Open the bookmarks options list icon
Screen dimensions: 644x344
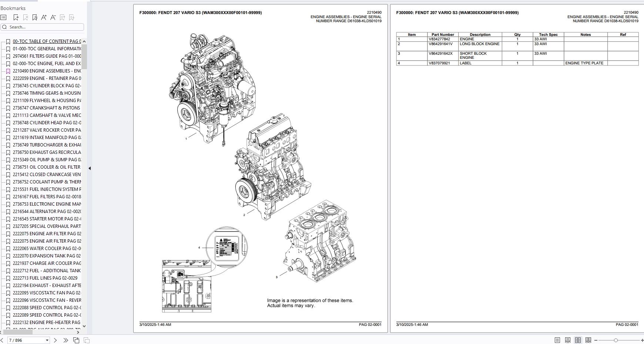click(x=4, y=17)
